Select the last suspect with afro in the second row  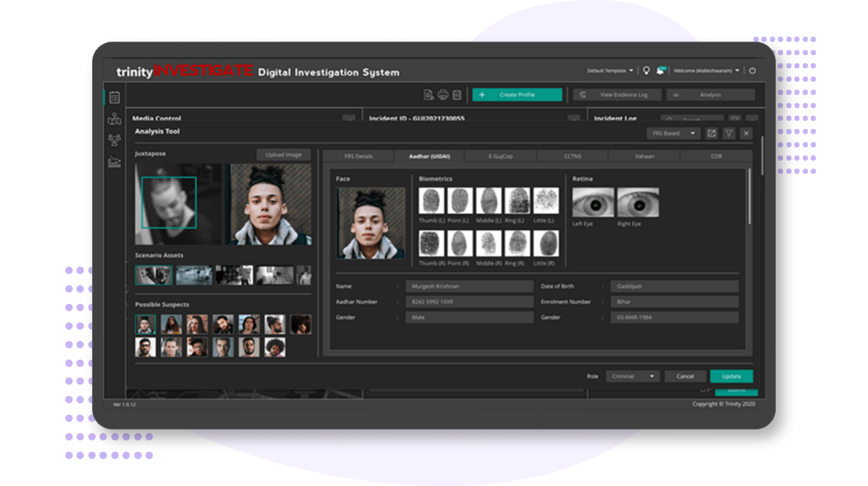point(275,347)
